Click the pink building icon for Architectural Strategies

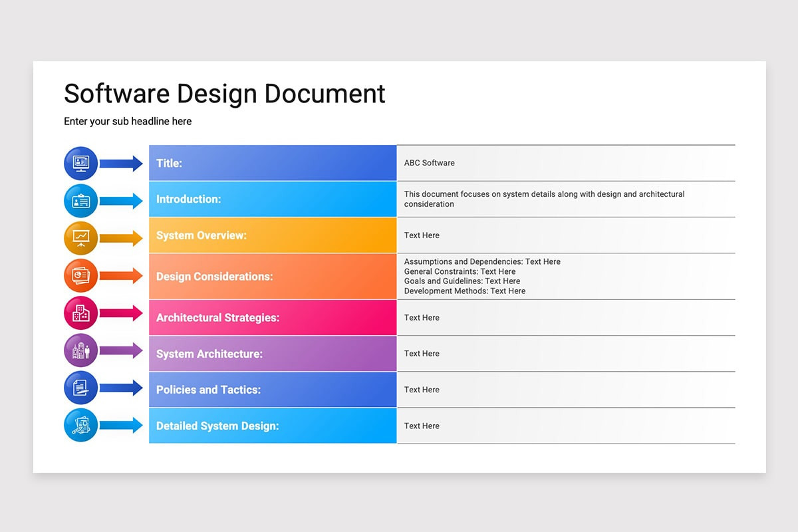pos(81,313)
